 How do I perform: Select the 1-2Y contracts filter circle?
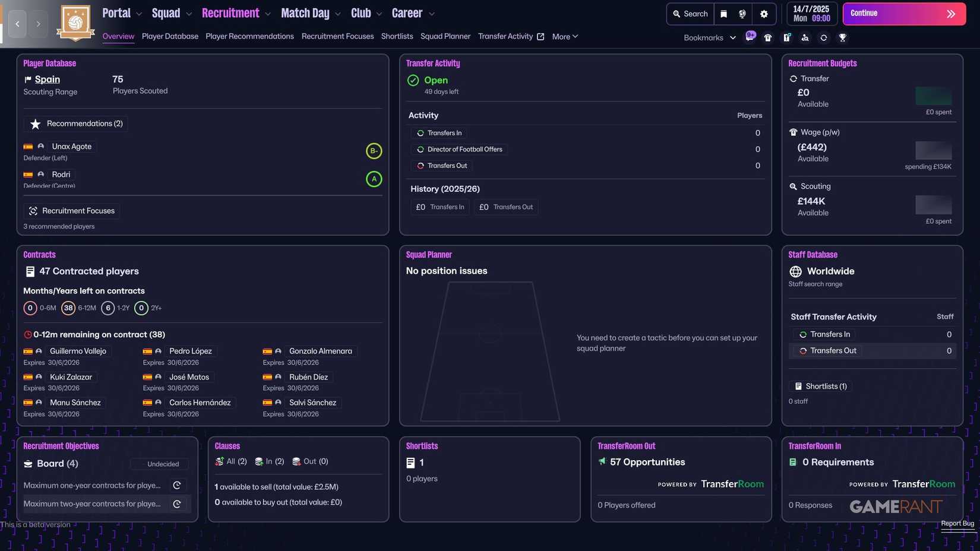point(108,308)
